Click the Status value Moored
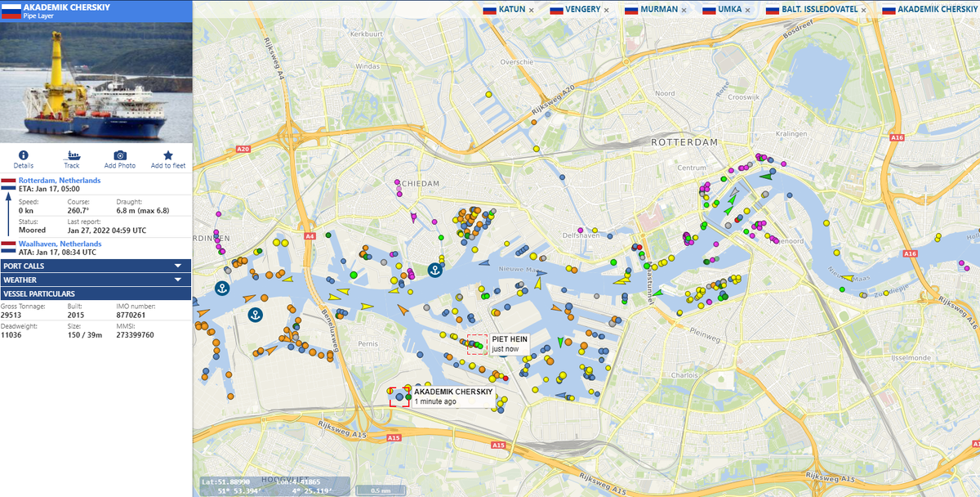980x497 pixels. [x=31, y=230]
